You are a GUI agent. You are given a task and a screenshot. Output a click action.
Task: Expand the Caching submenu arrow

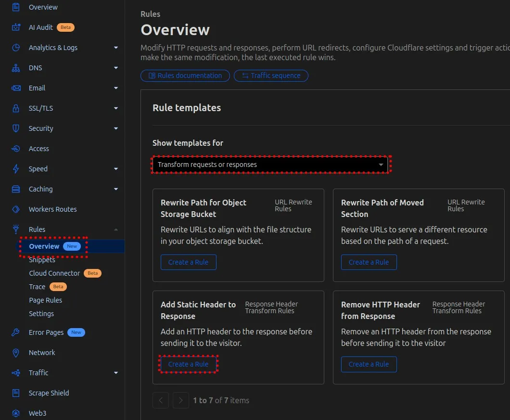pyautogui.click(x=116, y=189)
